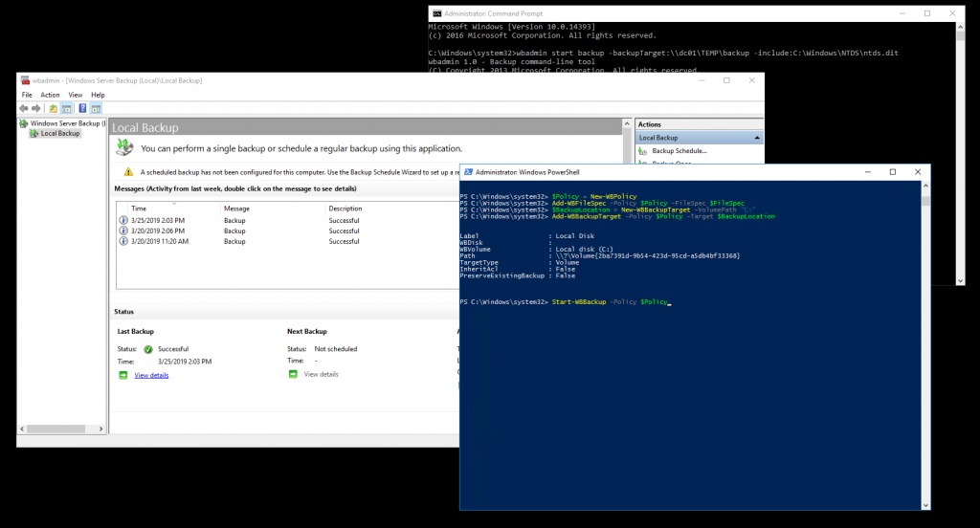This screenshot has height=528, width=980.
Task: Click the PowerShell window vertical scrollbar
Action: (925, 344)
